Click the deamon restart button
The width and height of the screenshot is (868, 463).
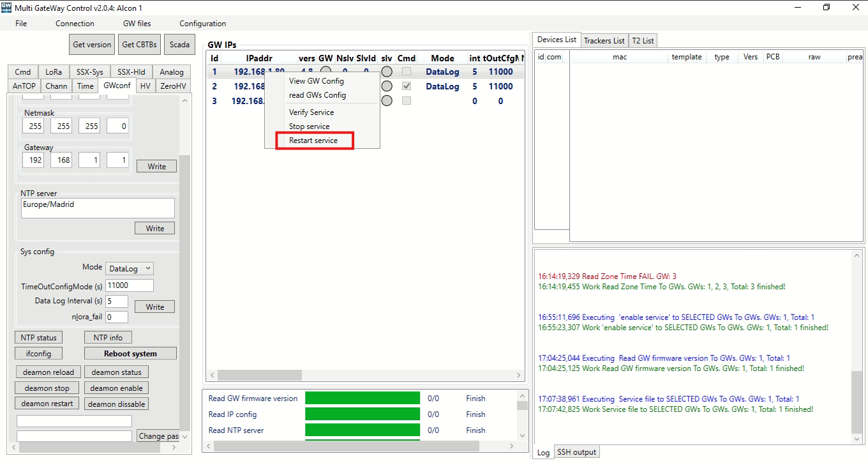point(47,404)
